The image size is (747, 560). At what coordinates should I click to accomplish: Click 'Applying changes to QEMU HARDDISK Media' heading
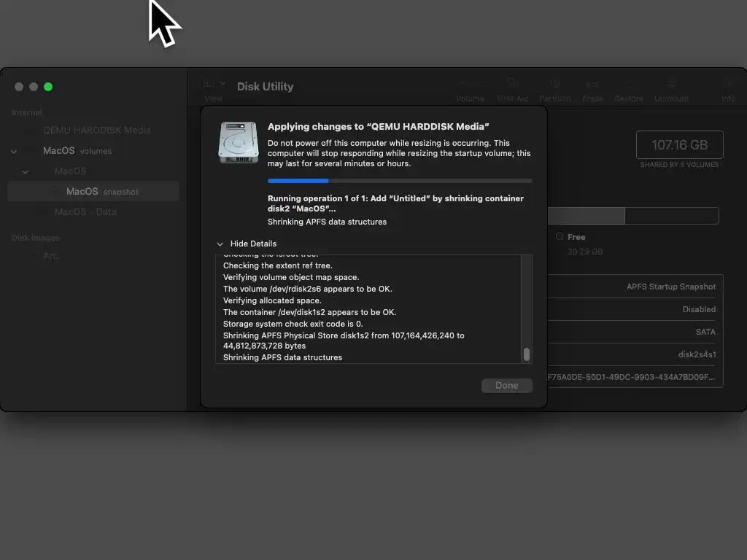[379, 127]
